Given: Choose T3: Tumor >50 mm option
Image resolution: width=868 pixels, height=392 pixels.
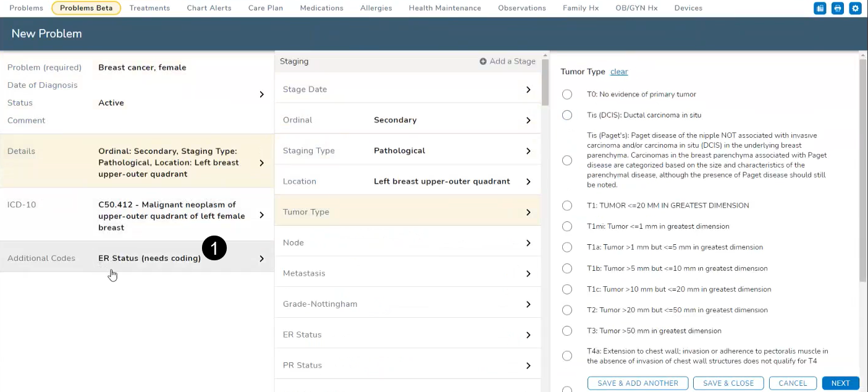Looking at the screenshot, I should (x=567, y=331).
